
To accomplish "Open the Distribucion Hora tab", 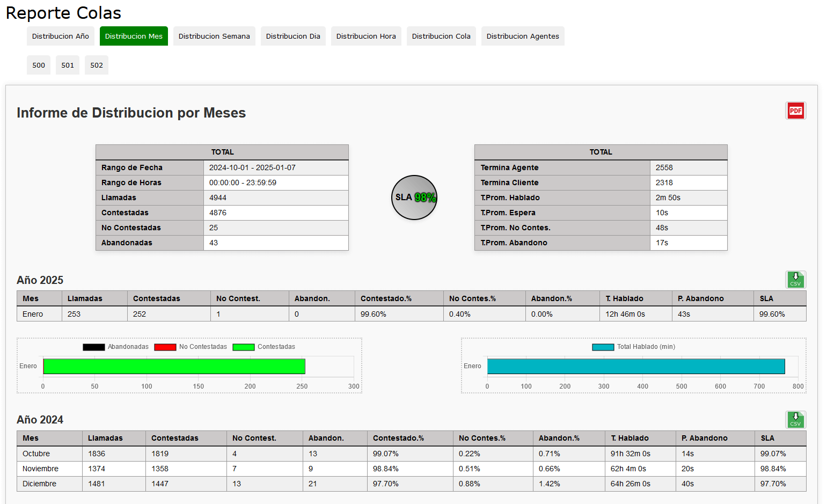I will pos(366,36).
